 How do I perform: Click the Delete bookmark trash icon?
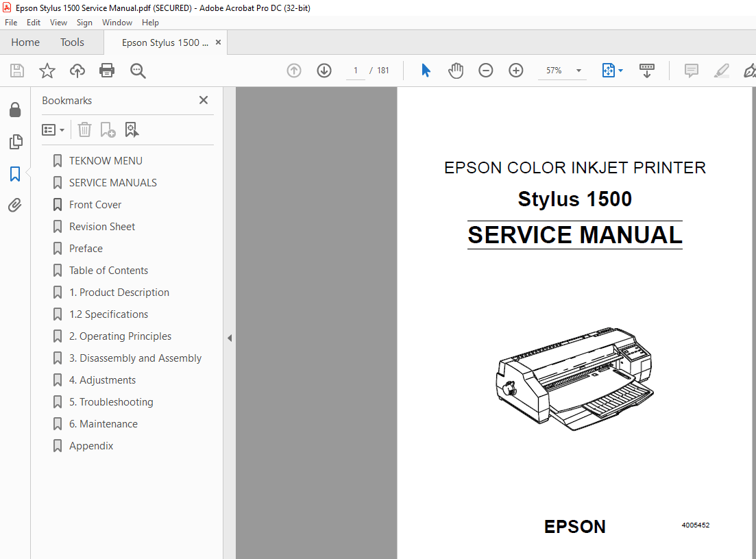click(84, 129)
